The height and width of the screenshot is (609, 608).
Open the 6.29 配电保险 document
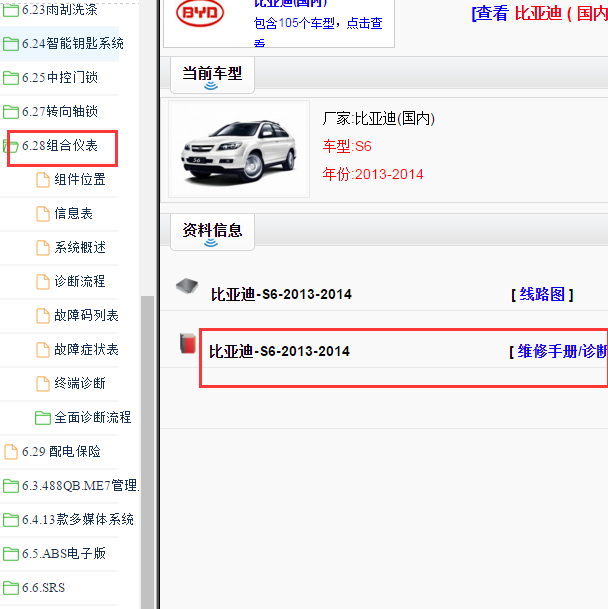[x=61, y=451]
